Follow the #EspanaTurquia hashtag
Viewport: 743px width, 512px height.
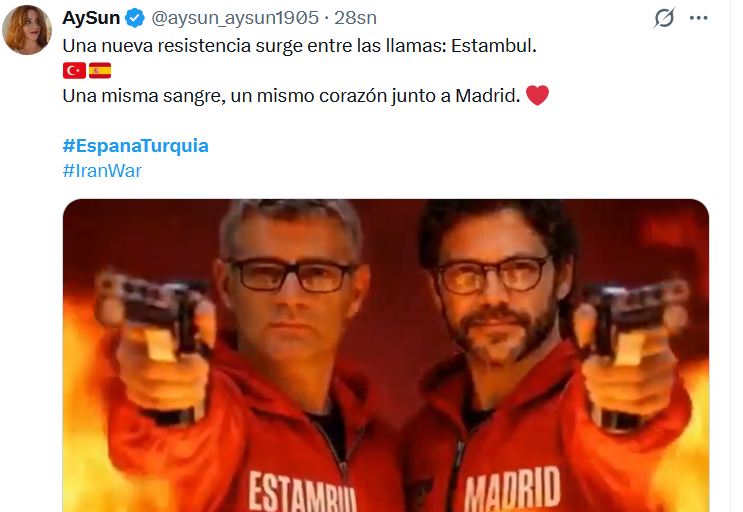[x=136, y=145]
